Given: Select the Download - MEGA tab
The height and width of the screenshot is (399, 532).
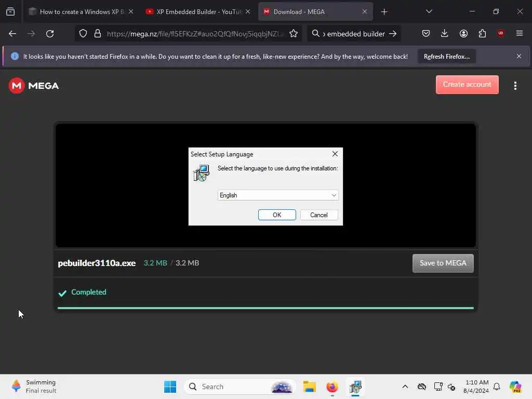Looking at the screenshot, I should click(x=315, y=11).
